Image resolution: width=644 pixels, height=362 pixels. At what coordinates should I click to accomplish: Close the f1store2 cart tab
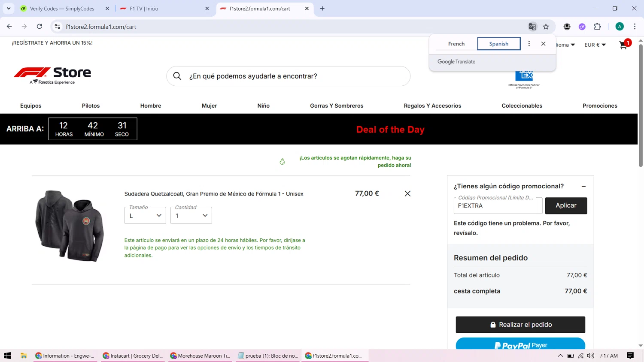(307, 9)
